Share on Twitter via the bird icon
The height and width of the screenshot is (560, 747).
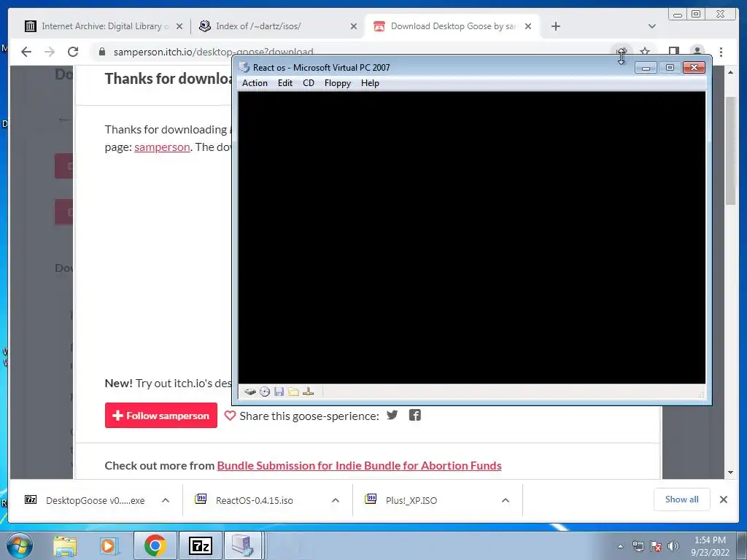point(392,415)
